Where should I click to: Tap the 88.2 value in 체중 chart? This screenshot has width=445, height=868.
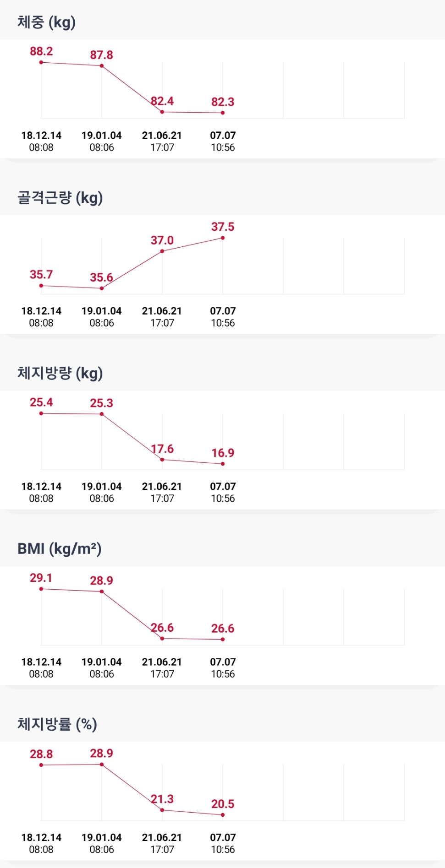[41, 51]
